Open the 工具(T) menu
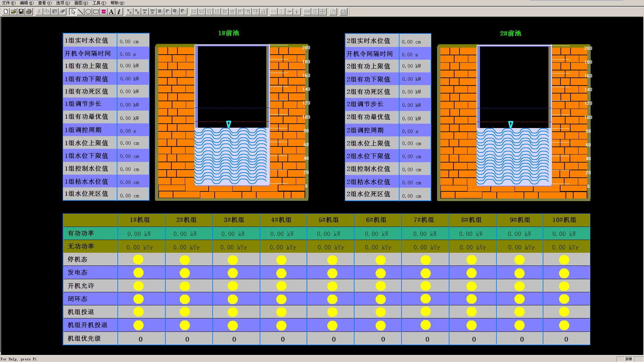This screenshot has height=362, width=644. (99, 3)
